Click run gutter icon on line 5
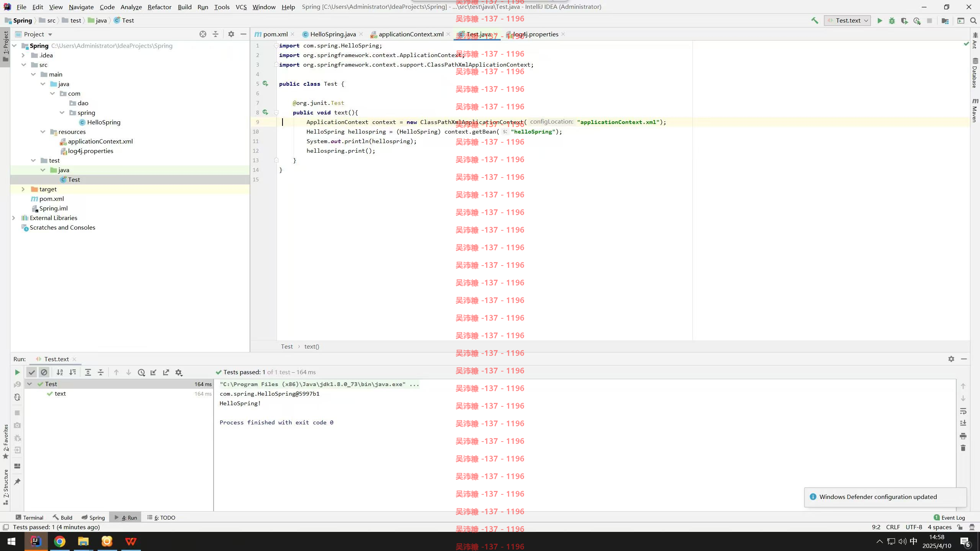 (x=265, y=84)
